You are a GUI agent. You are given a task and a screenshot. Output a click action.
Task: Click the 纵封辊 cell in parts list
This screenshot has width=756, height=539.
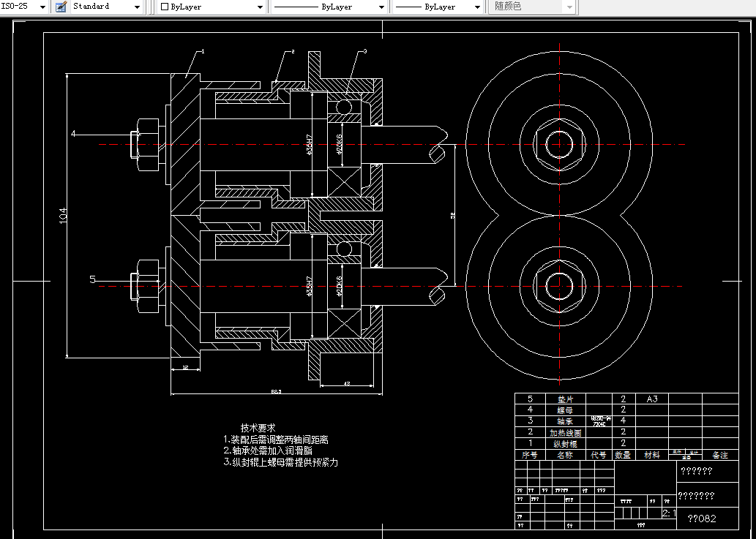[565, 444]
